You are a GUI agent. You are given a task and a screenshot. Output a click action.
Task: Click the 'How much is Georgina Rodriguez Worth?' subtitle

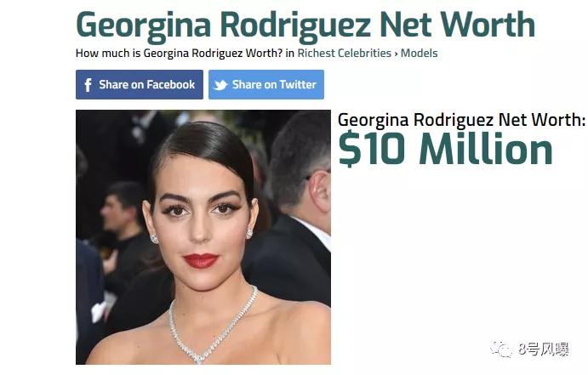(180, 54)
